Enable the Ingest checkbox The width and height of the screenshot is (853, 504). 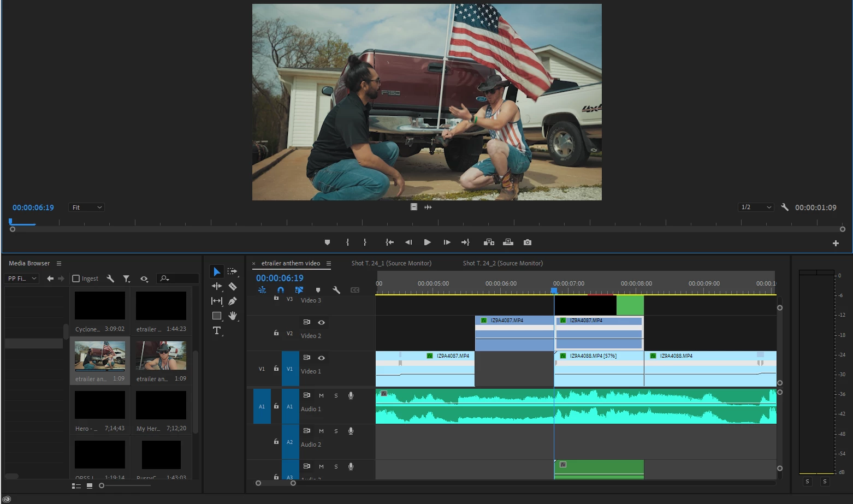[x=76, y=278]
